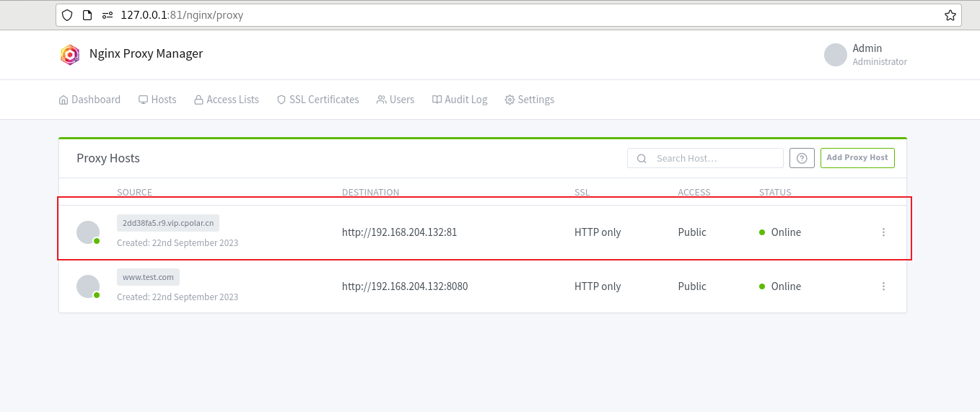This screenshot has width=980, height=412.
Task: Click the browser address bar URL
Action: (x=182, y=15)
